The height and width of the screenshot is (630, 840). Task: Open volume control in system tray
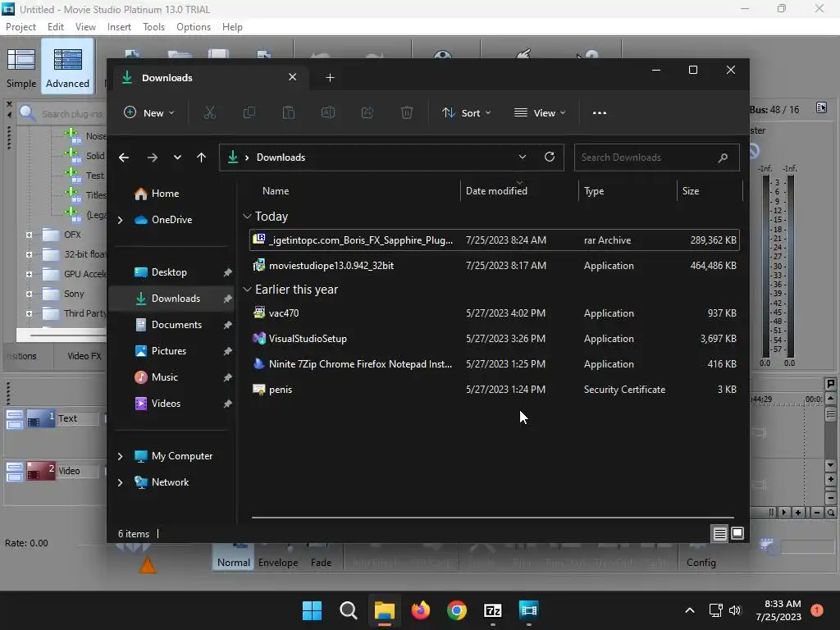tap(735, 610)
